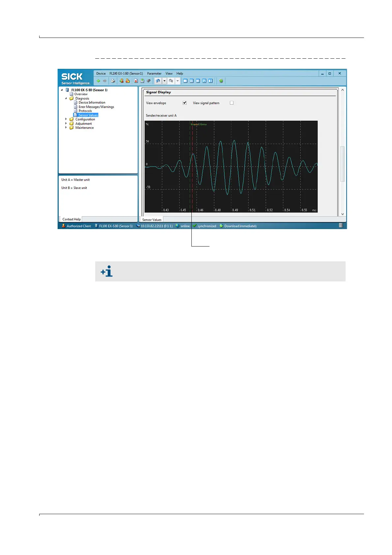Viewport: 392px width, 555px height.
Task: Expand the Configuration folder arrow
Action: point(66,119)
